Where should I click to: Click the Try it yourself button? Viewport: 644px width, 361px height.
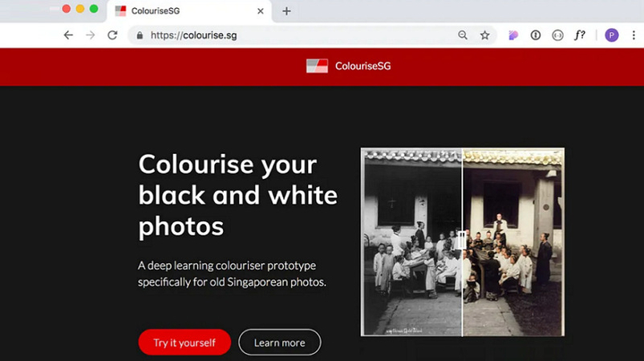click(x=184, y=342)
